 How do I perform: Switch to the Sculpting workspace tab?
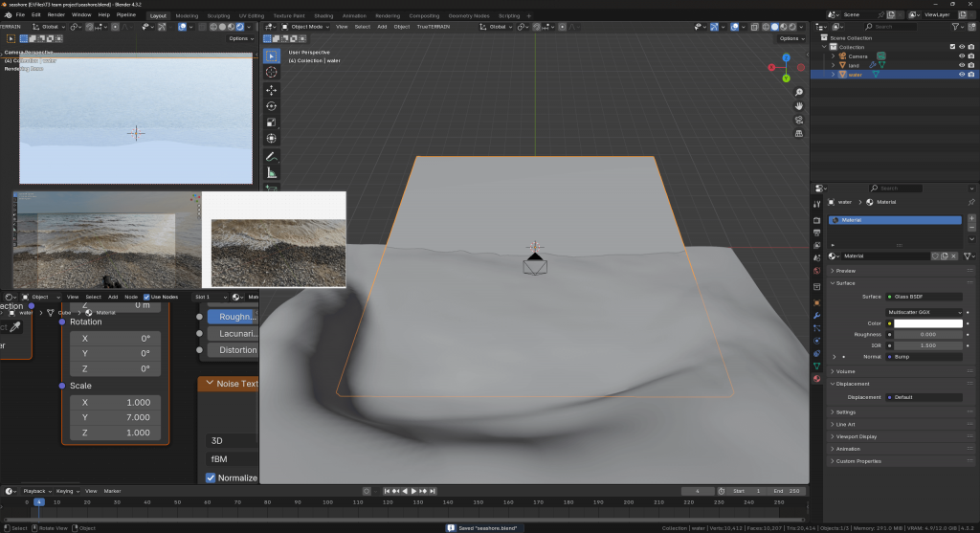coord(218,16)
